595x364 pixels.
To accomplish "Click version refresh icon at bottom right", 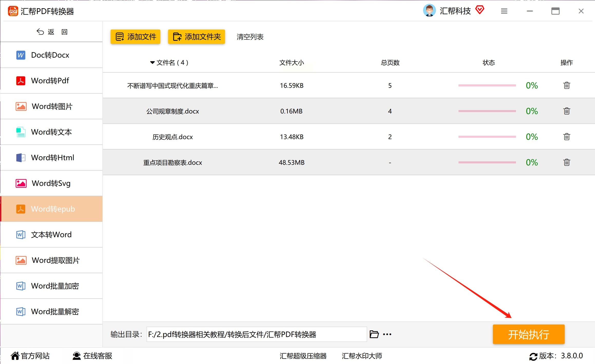I will click(x=533, y=356).
